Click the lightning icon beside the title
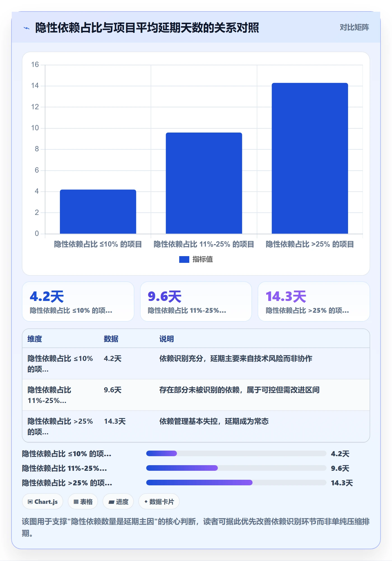 coord(27,28)
